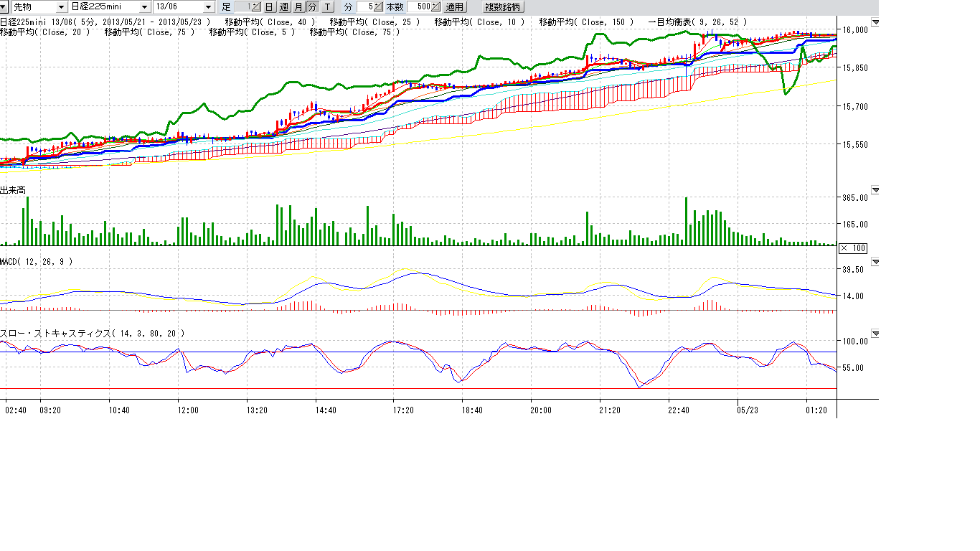The width and height of the screenshot is (980, 551).
Task: Open the 出来高 volume pane menu arrow
Action: (875, 190)
